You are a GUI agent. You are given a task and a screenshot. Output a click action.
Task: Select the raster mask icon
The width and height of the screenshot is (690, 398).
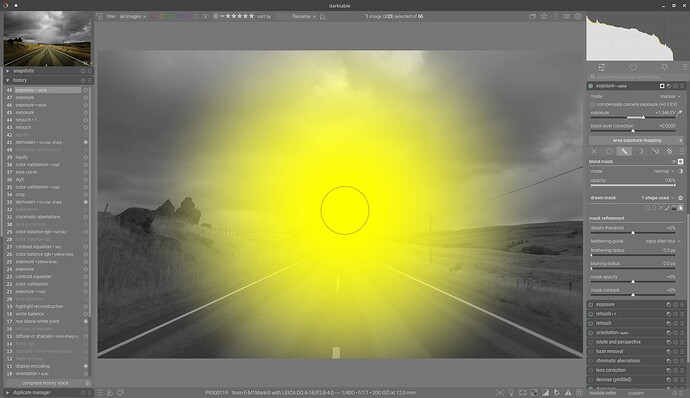coord(670,151)
